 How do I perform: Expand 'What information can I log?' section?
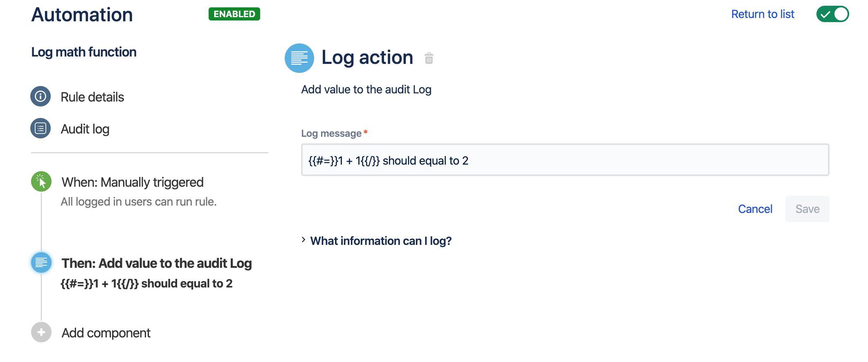point(380,241)
